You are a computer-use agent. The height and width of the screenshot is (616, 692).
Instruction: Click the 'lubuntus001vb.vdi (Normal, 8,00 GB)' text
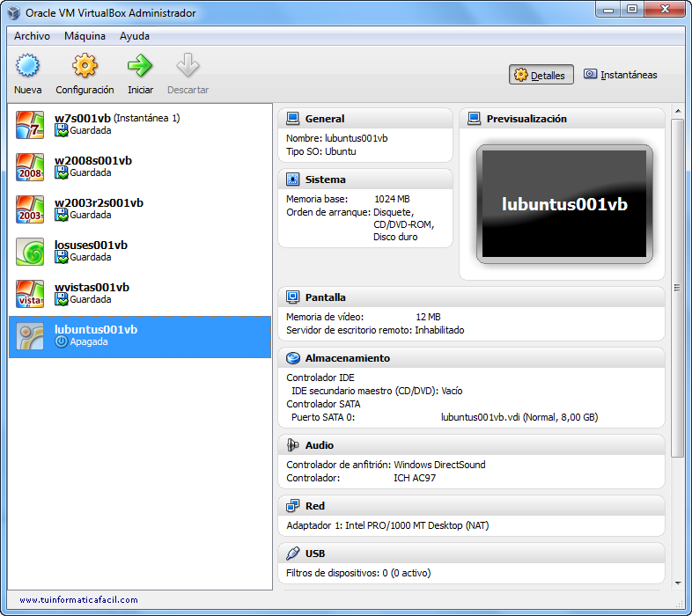tap(519, 417)
